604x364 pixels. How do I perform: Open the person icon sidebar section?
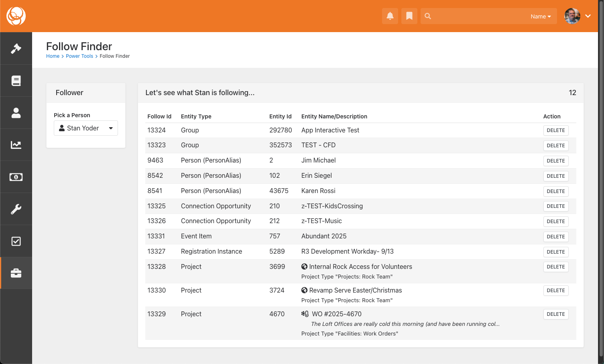pyautogui.click(x=16, y=113)
